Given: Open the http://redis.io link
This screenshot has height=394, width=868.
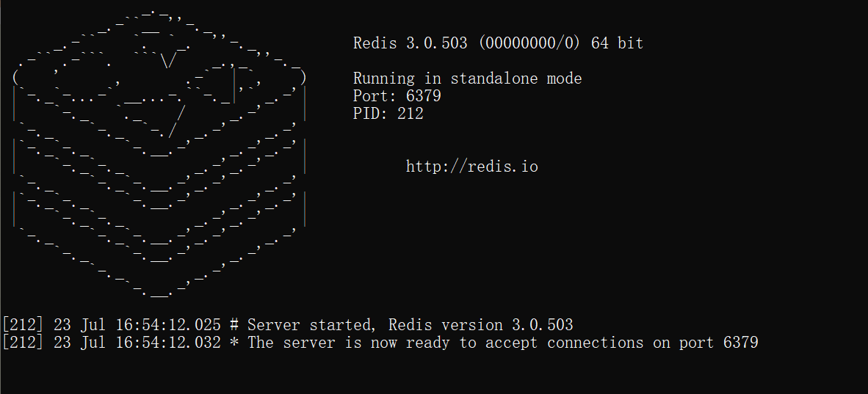Looking at the screenshot, I should pos(471,167).
